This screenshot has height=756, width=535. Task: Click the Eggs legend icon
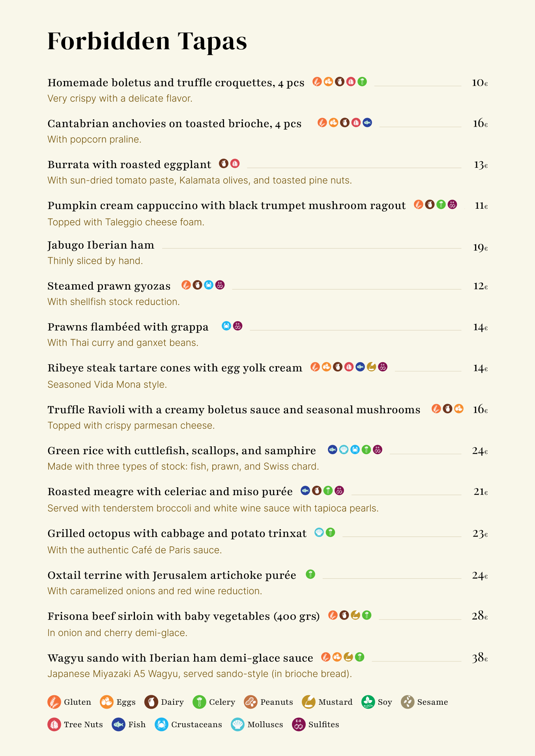pos(107,702)
